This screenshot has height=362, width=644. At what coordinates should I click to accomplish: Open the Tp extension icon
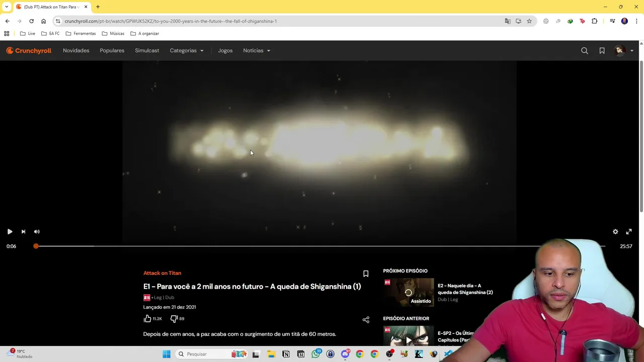coord(582,21)
